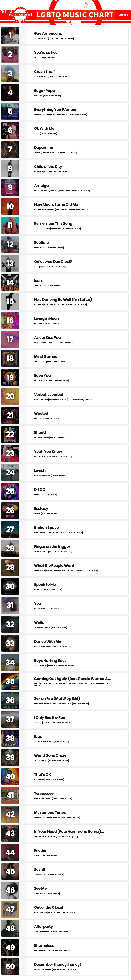Select the Crush Enuff song title
Image resolution: width=131 pixels, height=980 pixels.
coord(44,72)
